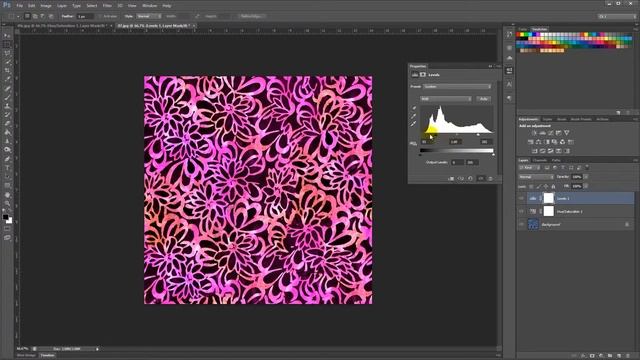This screenshot has height=360, width=640.
Task: Open the marquee Style dropdown
Action: click(x=149, y=16)
